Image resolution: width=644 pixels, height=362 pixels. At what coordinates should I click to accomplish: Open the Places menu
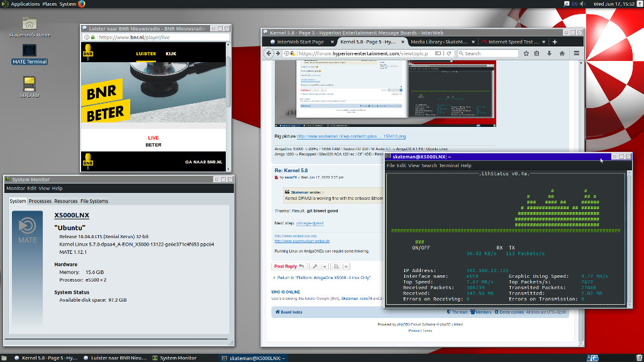[50, 4]
